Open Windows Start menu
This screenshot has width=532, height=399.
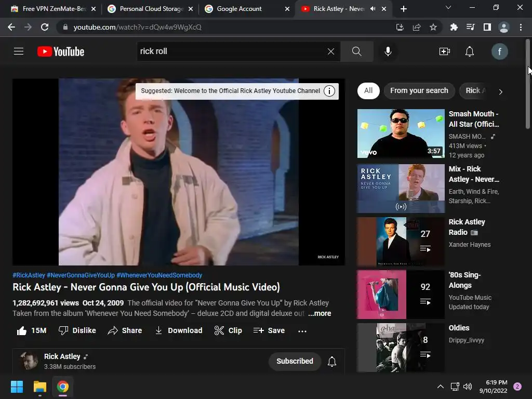point(17,387)
